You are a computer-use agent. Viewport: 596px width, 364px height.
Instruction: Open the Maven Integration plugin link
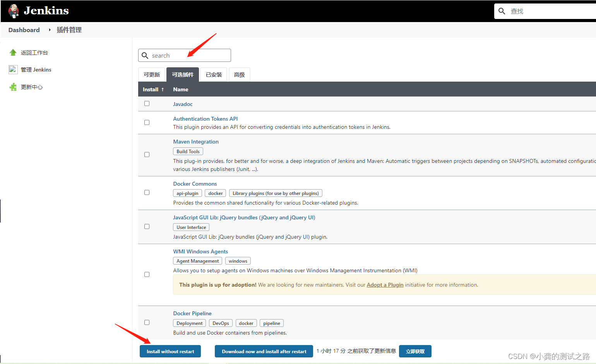196,142
